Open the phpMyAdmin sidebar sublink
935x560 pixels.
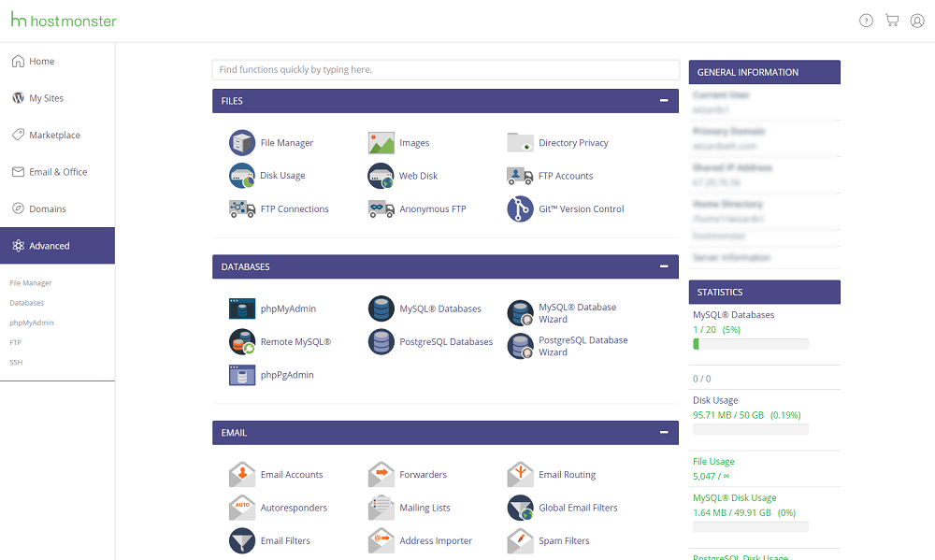[32, 323]
